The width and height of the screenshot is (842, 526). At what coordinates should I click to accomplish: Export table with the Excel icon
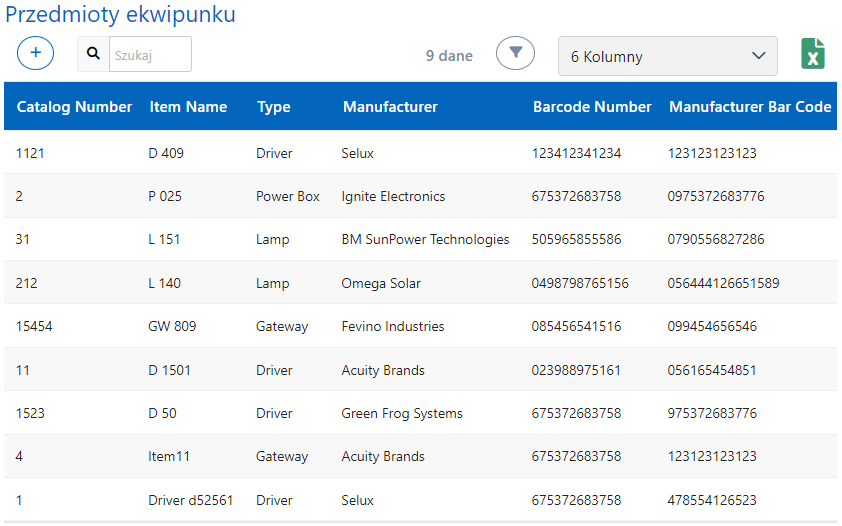coord(813,54)
